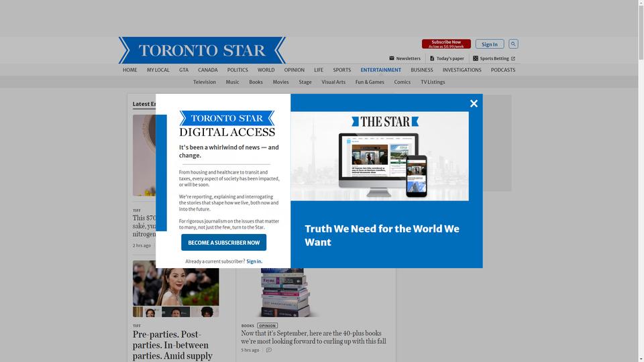
Task: Select Visual Arts subsection
Action: (x=333, y=82)
